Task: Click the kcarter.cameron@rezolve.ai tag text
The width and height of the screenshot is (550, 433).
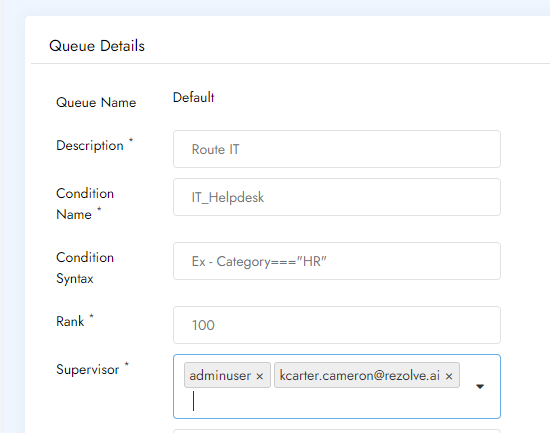Action: [x=360, y=375]
